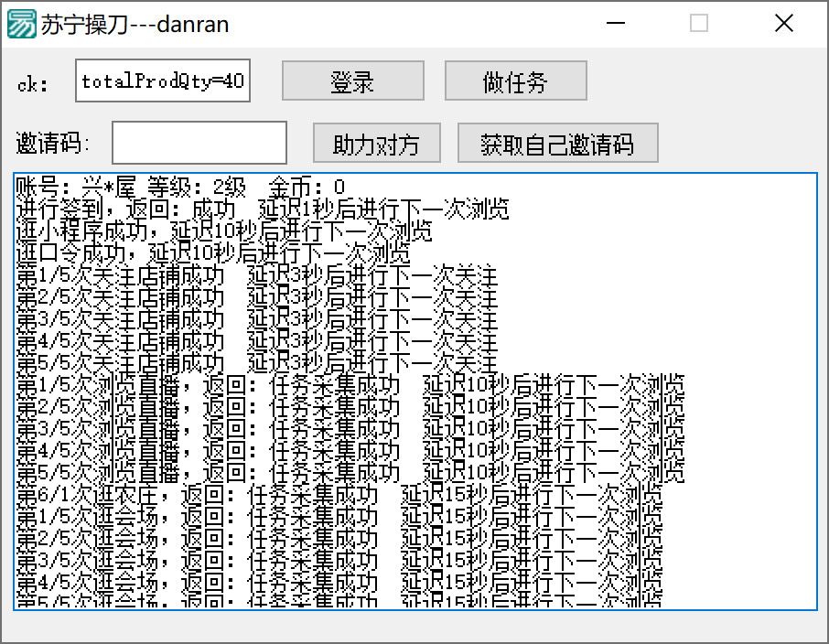The image size is (829, 644).
Task: Click the 进行签到 sign-in result log line
Action: click(x=263, y=209)
